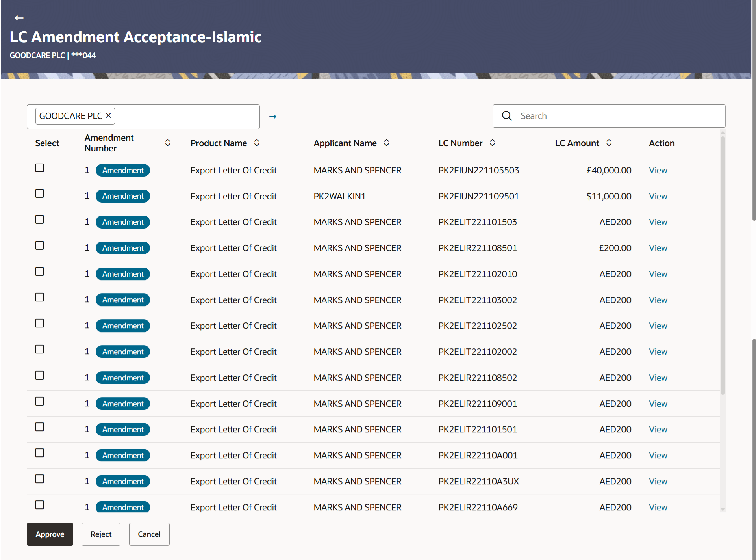Tick checkbox for PK2ELIR22110A001

(39, 453)
